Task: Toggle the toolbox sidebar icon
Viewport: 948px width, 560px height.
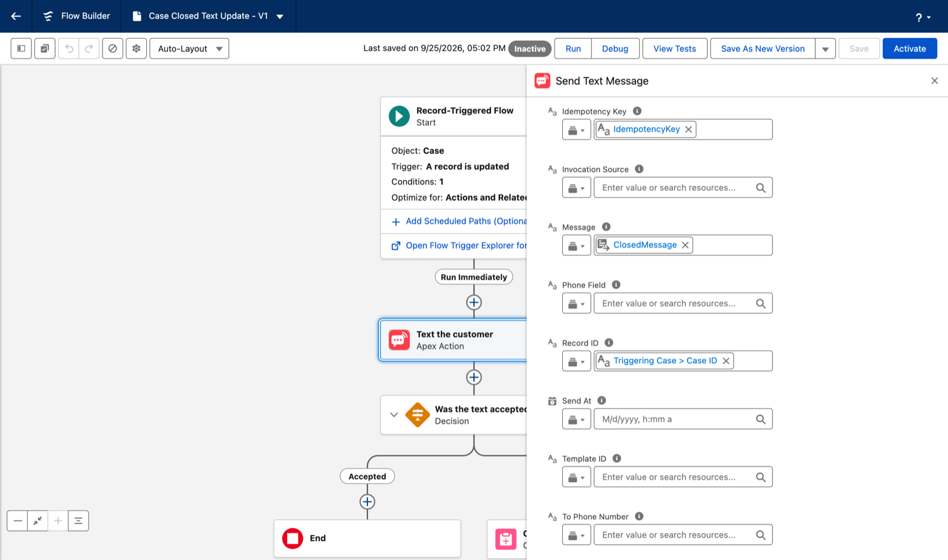Action: 21,49
